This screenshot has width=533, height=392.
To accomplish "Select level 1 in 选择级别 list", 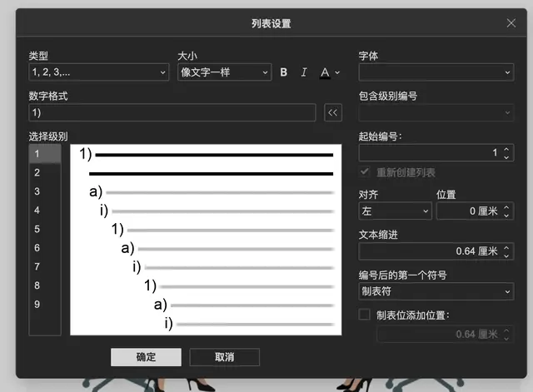I will [45, 153].
